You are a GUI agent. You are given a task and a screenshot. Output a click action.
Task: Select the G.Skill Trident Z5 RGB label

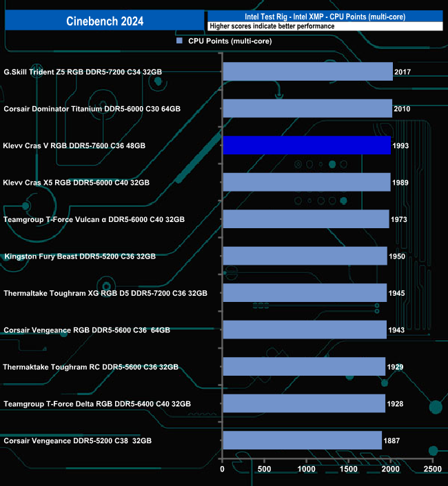click(x=83, y=72)
